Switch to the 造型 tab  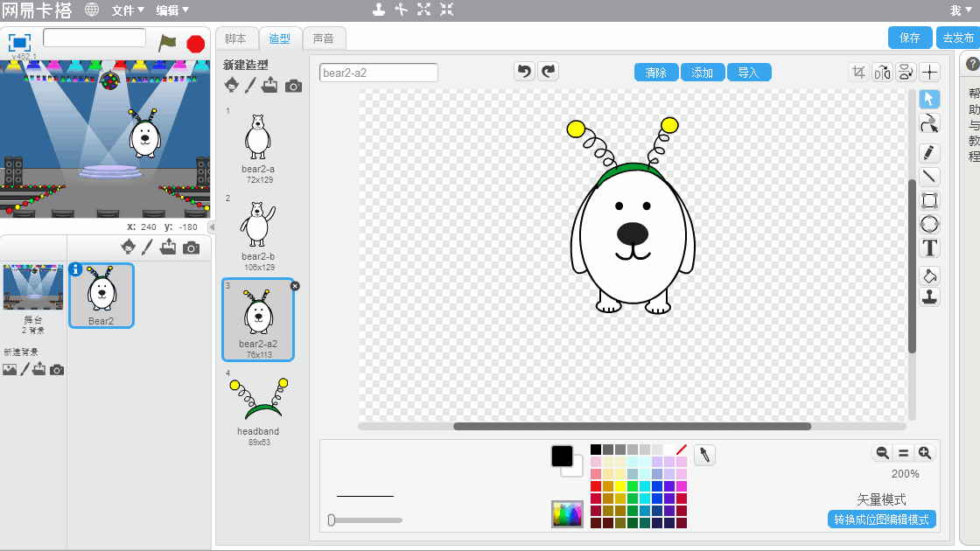[279, 38]
